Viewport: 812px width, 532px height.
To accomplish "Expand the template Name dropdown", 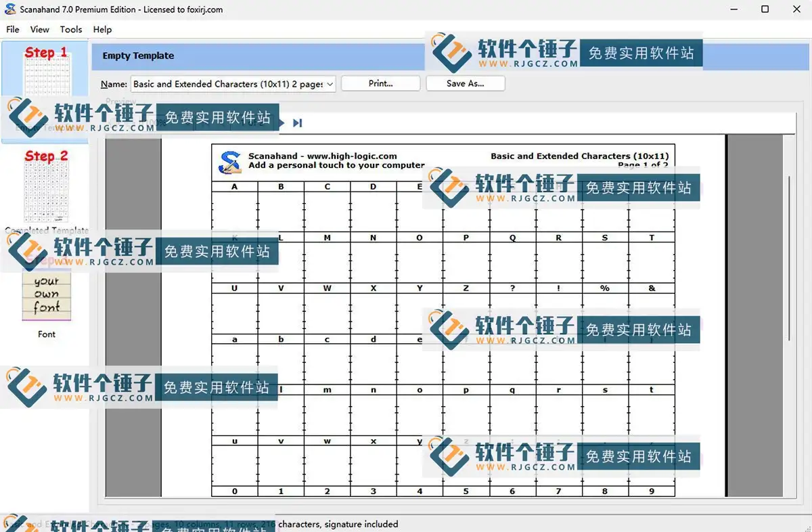I will pyautogui.click(x=330, y=84).
